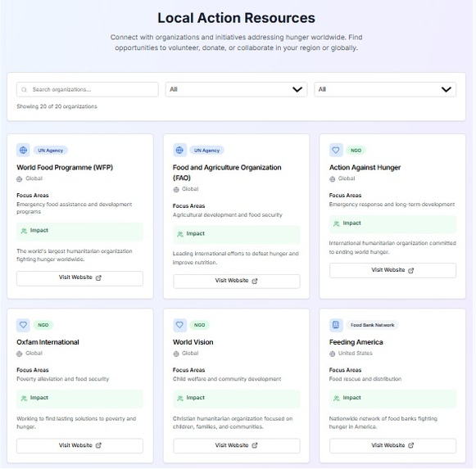Open Feeding America's Visit Website button

point(392,445)
